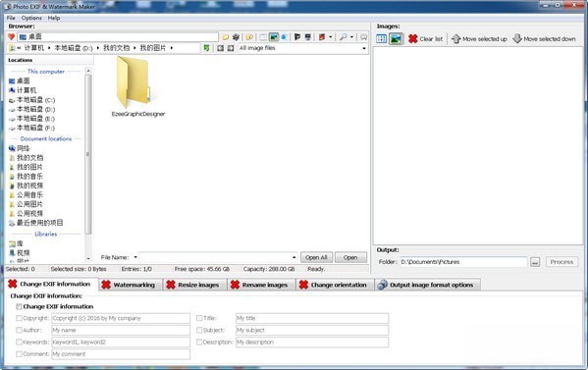Viewport: 588px width, 370px height.
Task: Click the Open All button
Action: pyautogui.click(x=316, y=257)
